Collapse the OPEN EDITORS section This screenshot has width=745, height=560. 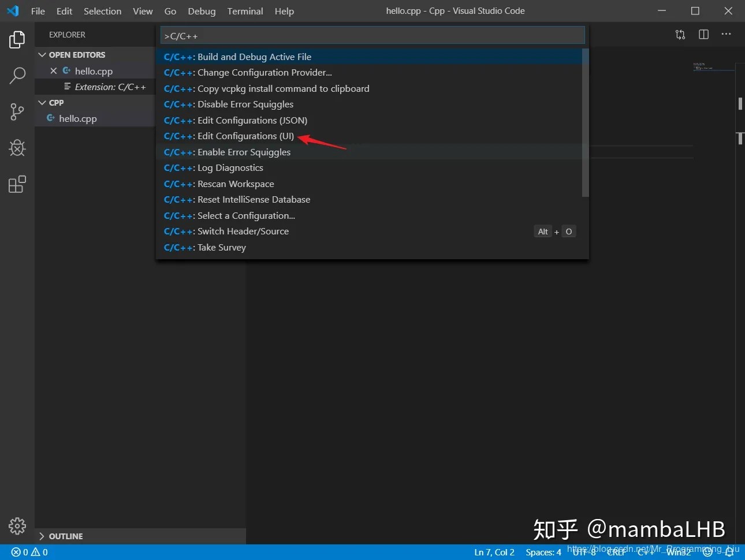click(42, 55)
